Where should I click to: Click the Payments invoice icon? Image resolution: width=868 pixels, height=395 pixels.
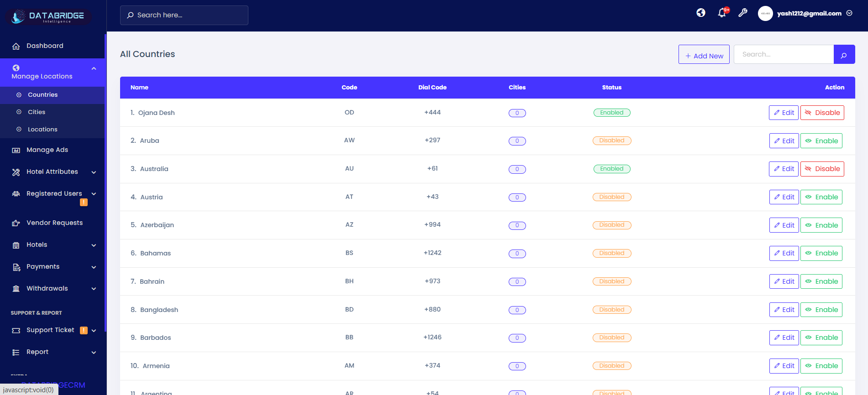16,267
